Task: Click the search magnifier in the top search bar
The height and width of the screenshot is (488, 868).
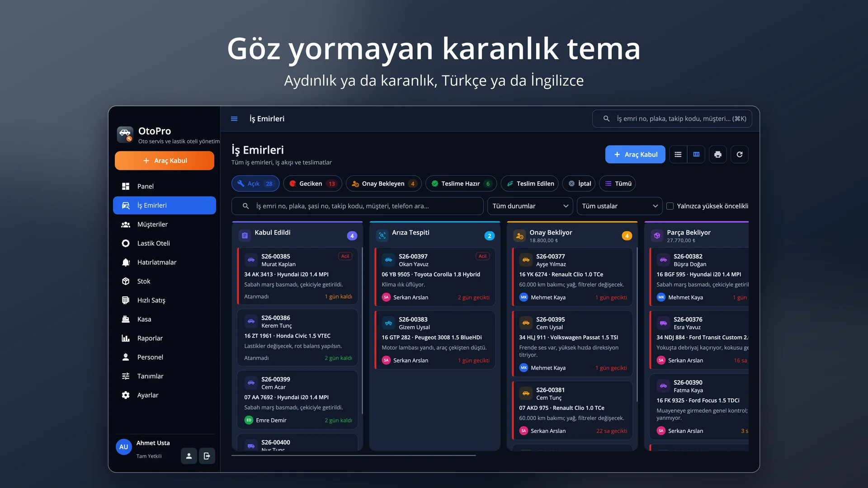Action: pyautogui.click(x=606, y=119)
